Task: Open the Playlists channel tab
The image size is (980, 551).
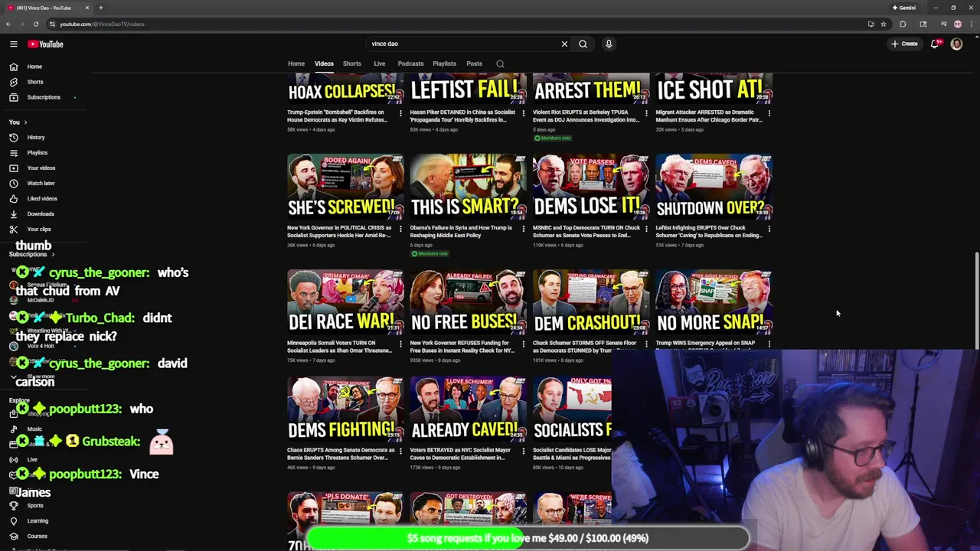Action: tap(444, 64)
